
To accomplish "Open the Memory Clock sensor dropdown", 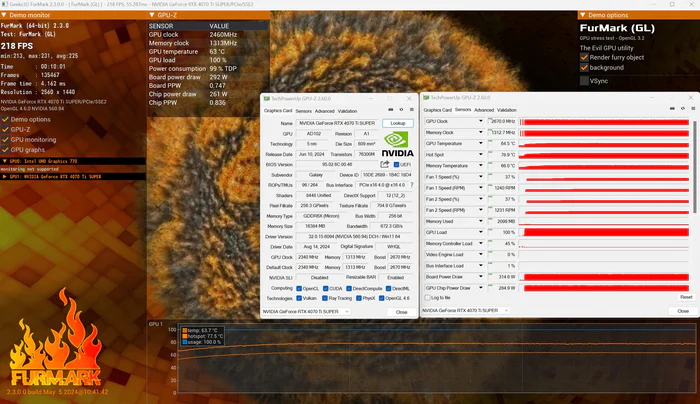I will (481, 132).
